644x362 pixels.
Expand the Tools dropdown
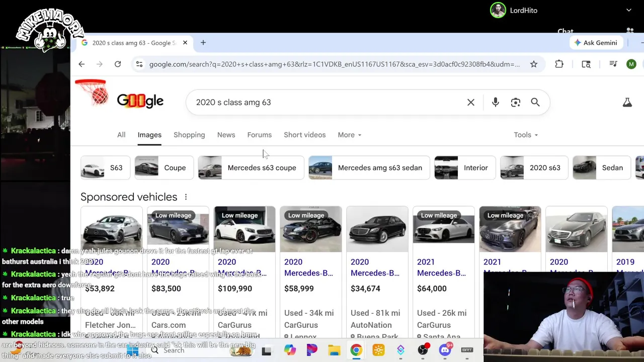coord(526,135)
